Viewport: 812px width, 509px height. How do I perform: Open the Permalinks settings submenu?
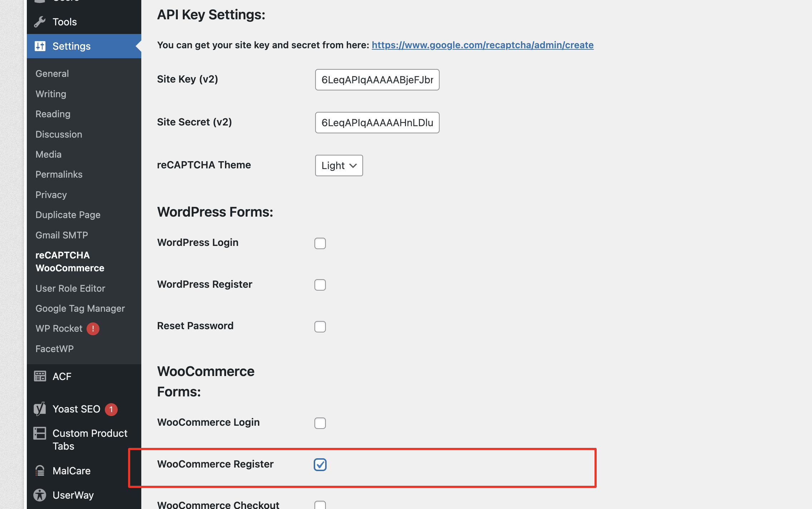point(59,174)
